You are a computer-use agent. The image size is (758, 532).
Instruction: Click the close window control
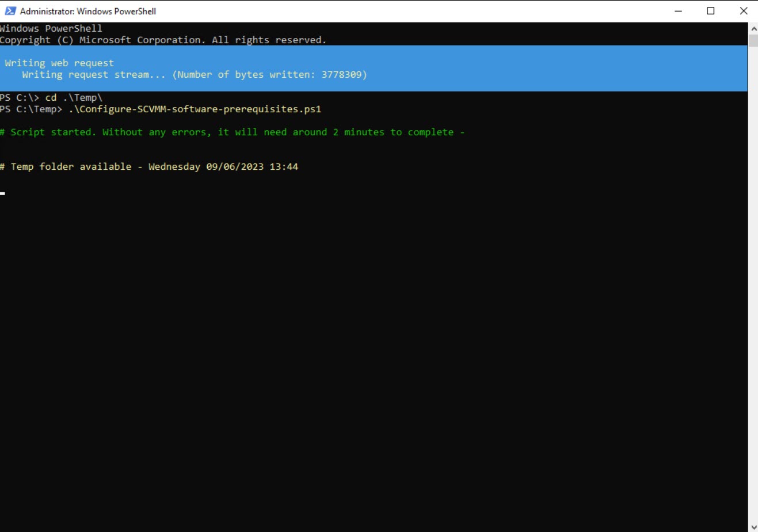[x=744, y=10]
